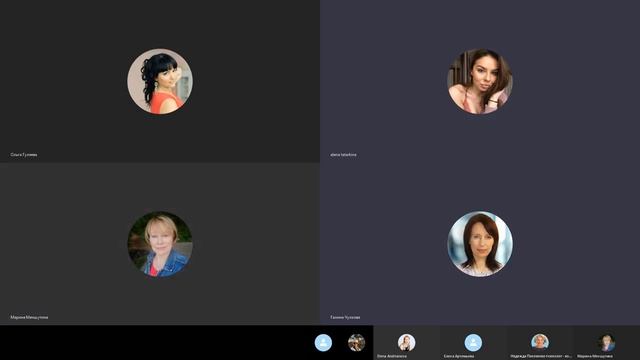This screenshot has width=640, height=360.
Task: Click the avatar wearing a denim jacket
Action: pos(160,244)
